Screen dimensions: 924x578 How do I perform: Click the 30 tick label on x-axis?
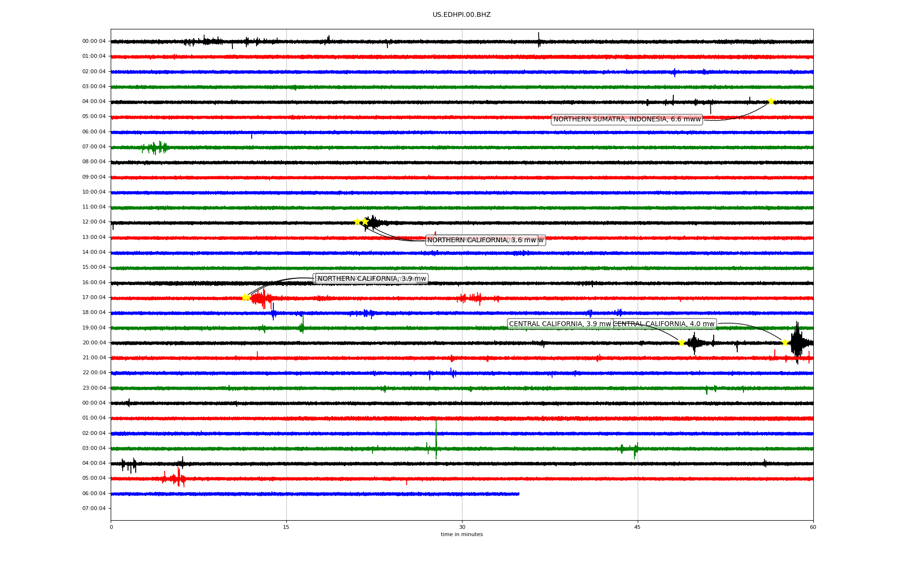(462, 527)
